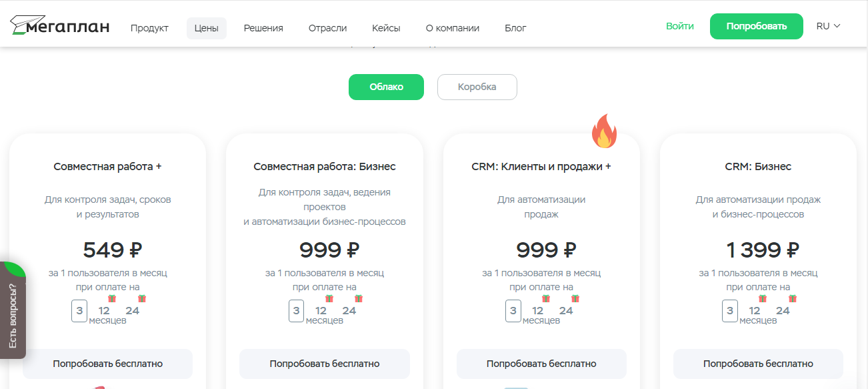Expand the Решения navigation menu
Viewport: 868px width, 389px height.
(263, 28)
